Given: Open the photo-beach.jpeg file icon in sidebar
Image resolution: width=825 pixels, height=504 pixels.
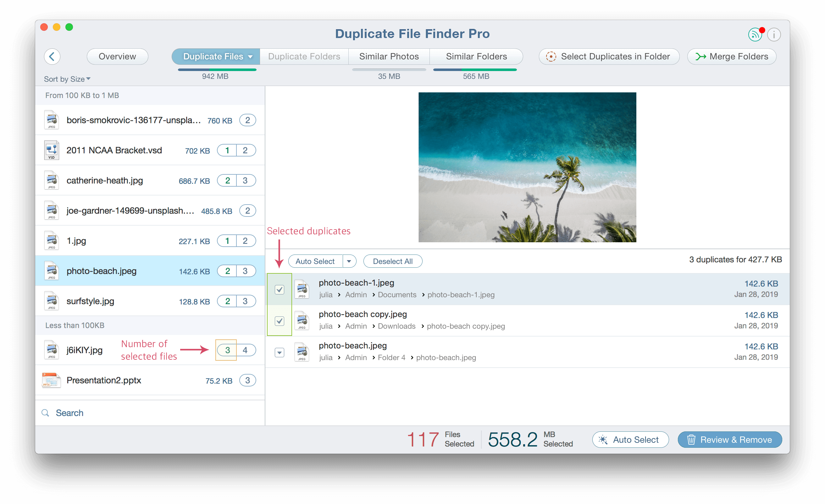Looking at the screenshot, I should pyautogui.click(x=52, y=271).
